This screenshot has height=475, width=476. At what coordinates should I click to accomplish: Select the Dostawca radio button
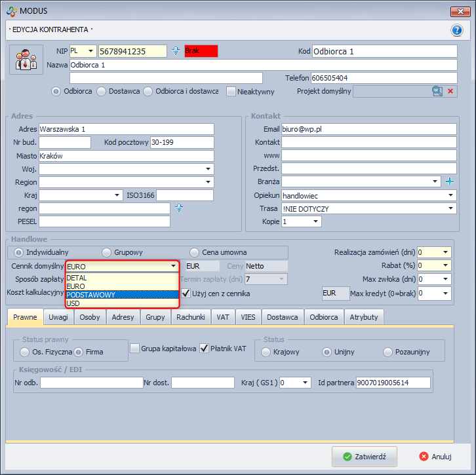102,92
